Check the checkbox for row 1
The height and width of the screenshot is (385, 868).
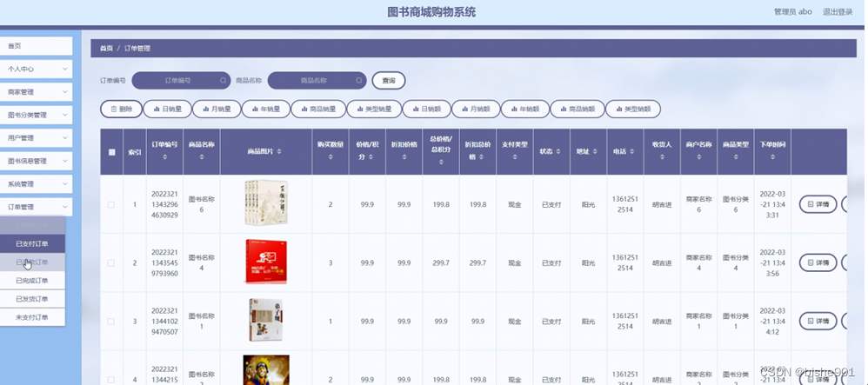click(x=111, y=205)
